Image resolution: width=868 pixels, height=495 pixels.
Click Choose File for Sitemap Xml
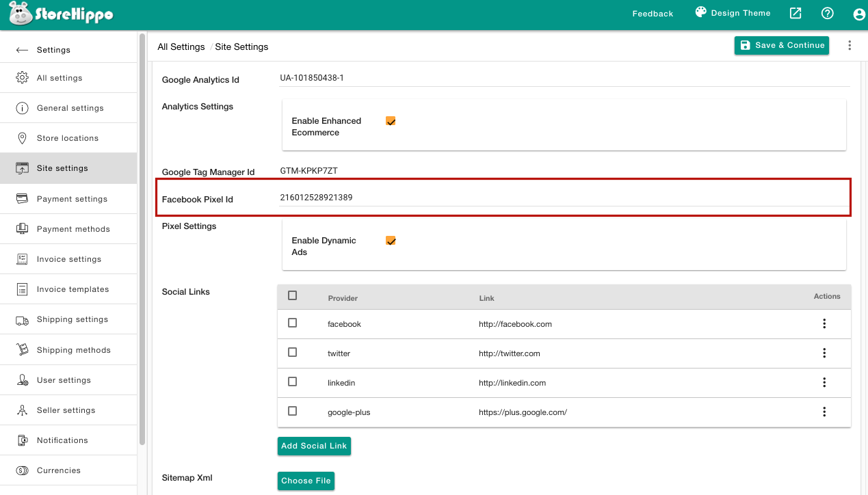[x=306, y=481]
